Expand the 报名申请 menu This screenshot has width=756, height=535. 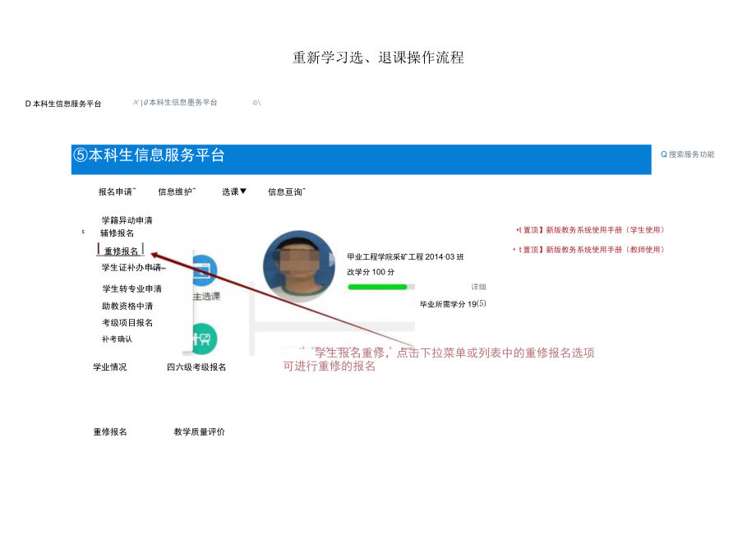point(115,191)
